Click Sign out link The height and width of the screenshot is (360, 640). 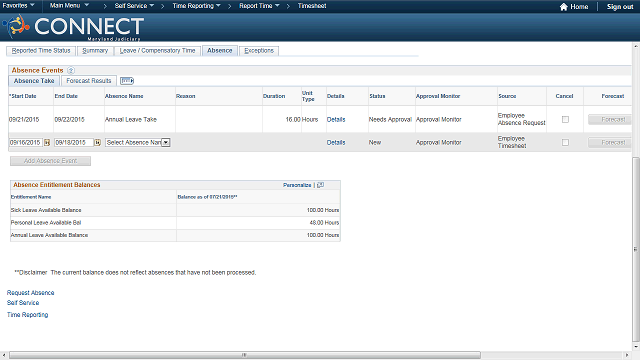(x=620, y=7)
